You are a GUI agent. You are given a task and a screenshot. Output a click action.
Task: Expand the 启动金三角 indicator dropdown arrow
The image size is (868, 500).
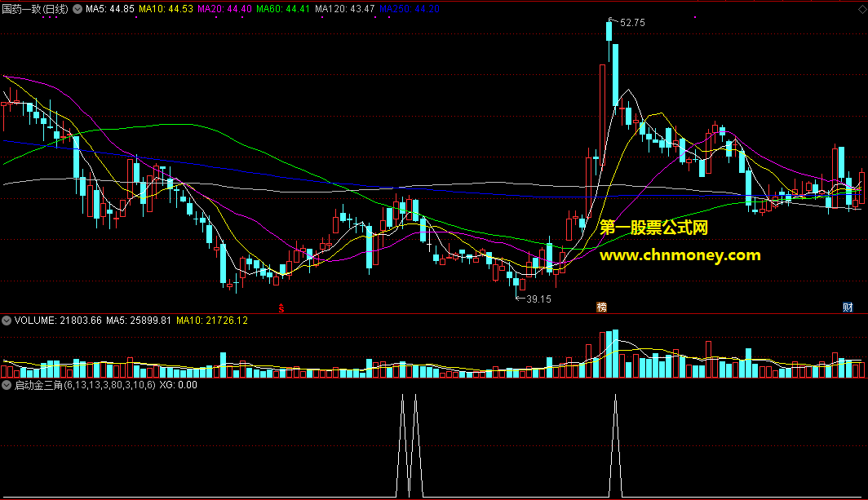click(x=7, y=385)
